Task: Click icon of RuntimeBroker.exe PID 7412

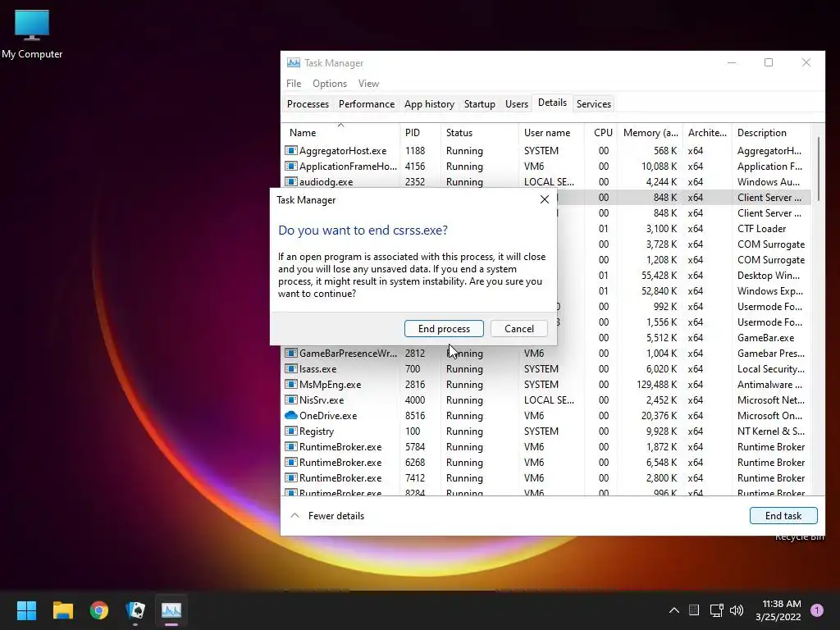Action: [291, 477]
